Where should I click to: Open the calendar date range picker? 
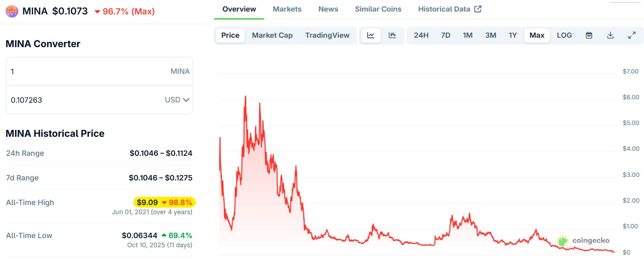(589, 35)
